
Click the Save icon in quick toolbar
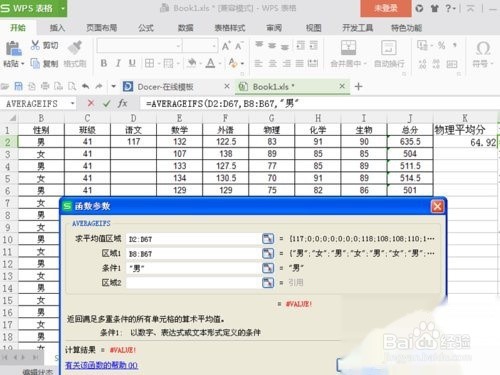click(x=18, y=87)
